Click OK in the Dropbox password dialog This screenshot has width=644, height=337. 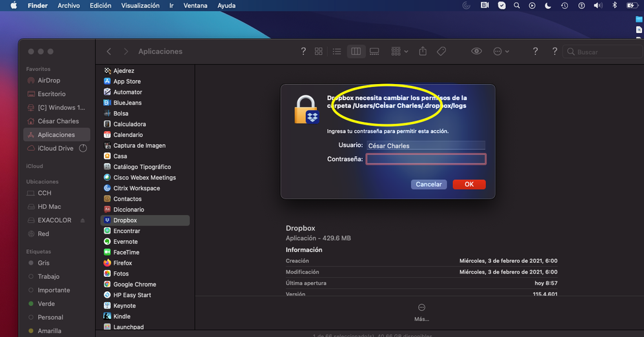pyautogui.click(x=469, y=184)
